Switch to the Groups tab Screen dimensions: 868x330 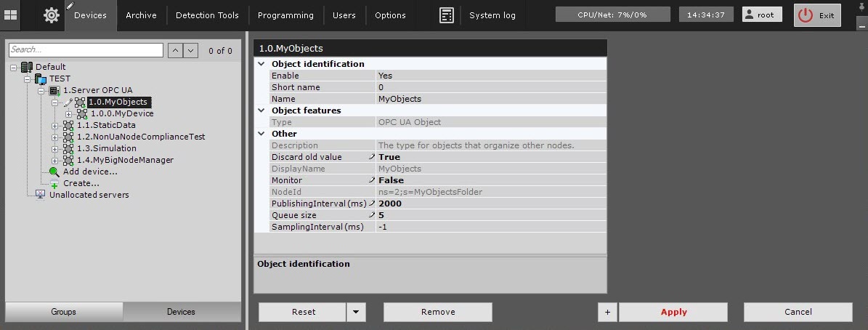[x=63, y=312]
